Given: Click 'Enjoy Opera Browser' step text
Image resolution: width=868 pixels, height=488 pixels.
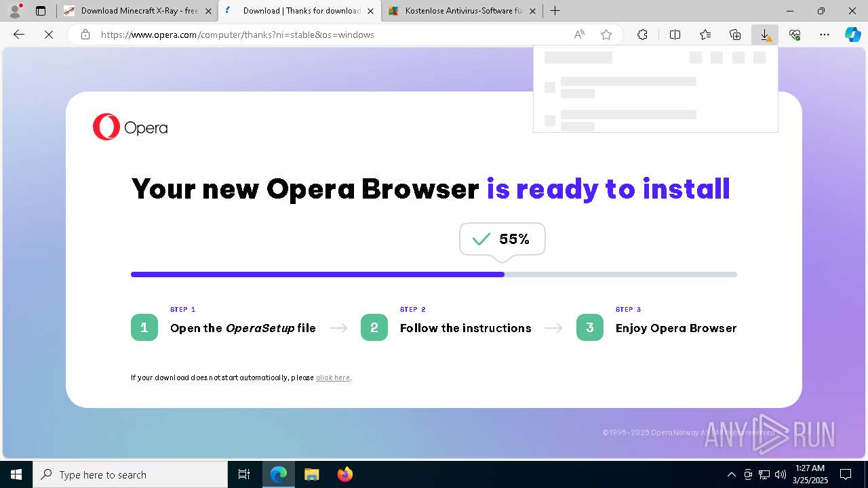Looking at the screenshot, I should click(x=676, y=328).
